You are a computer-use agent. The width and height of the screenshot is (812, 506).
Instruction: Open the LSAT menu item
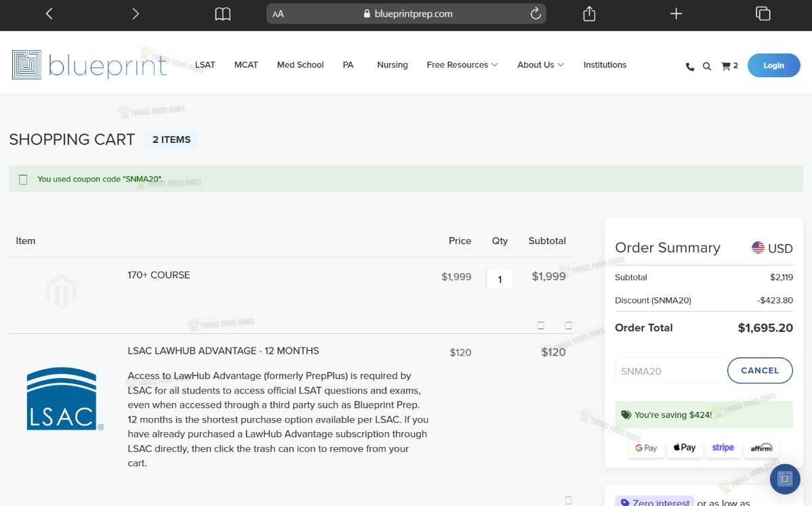(205, 64)
